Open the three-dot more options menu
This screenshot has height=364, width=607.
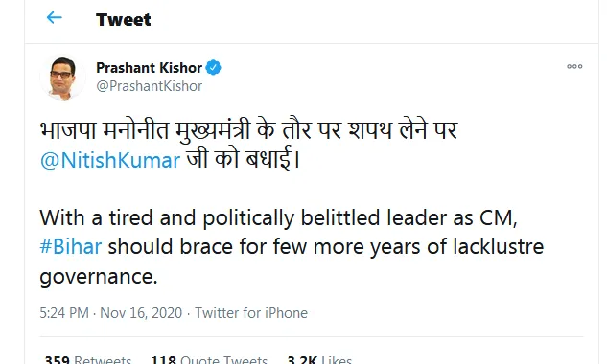(x=574, y=66)
